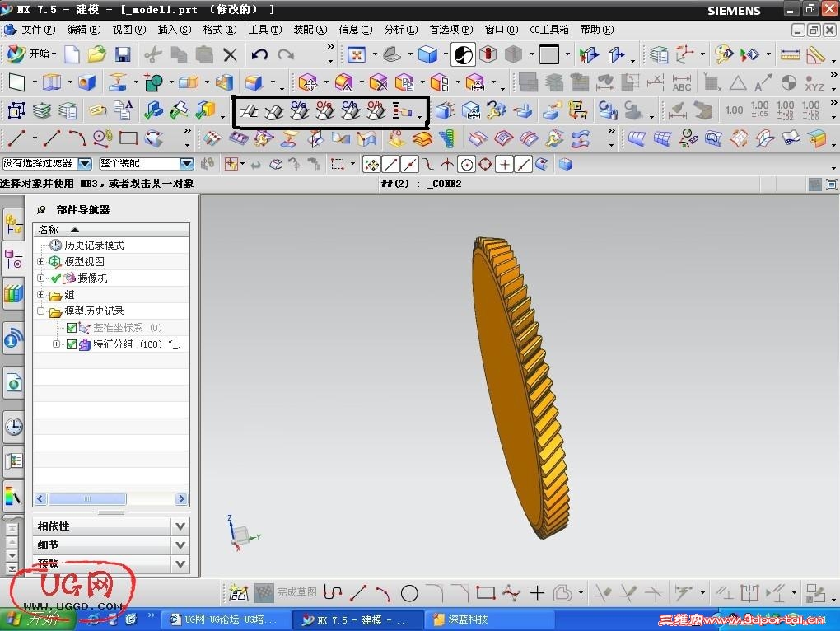Image resolution: width=840 pixels, height=631 pixels.
Task: Click the 完成草图 finish sketch button
Action: [286, 592]
